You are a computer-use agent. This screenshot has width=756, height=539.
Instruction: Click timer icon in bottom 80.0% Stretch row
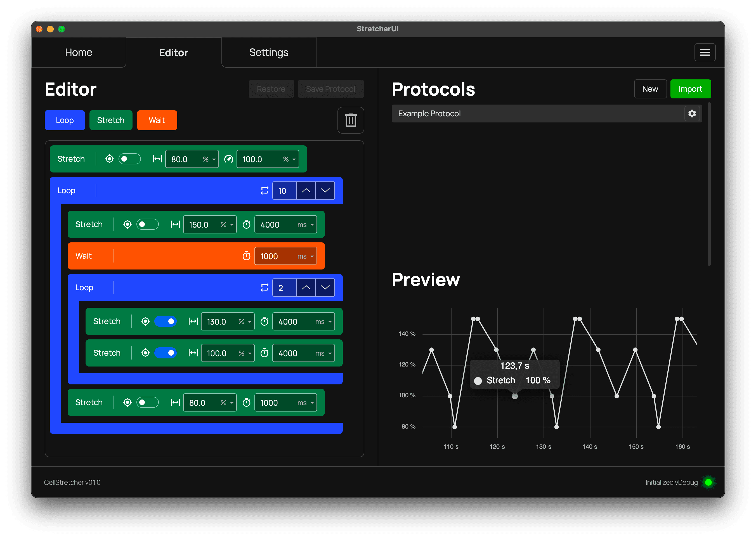point(246,402)
